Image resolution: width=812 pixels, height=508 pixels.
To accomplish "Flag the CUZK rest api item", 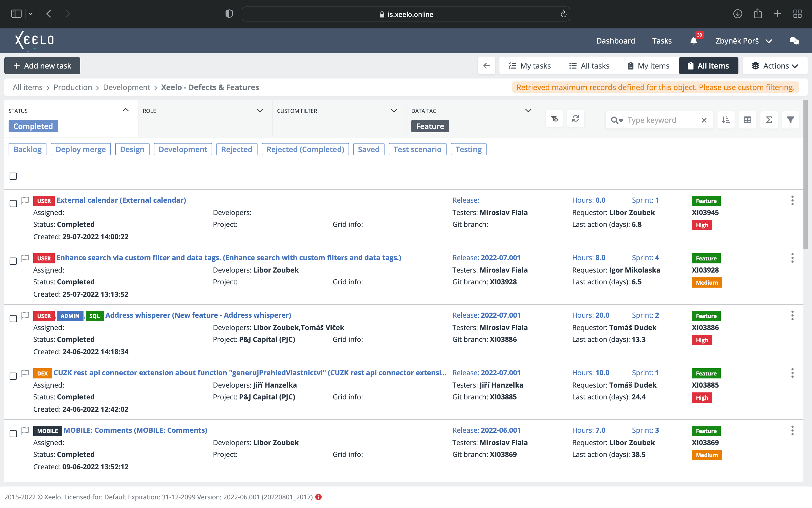I will 25,373.
